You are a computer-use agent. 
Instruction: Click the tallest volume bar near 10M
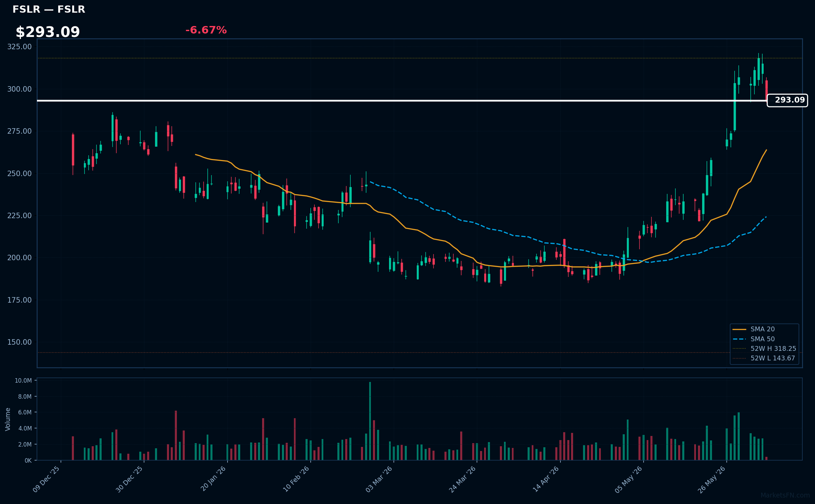coord(370,421)
